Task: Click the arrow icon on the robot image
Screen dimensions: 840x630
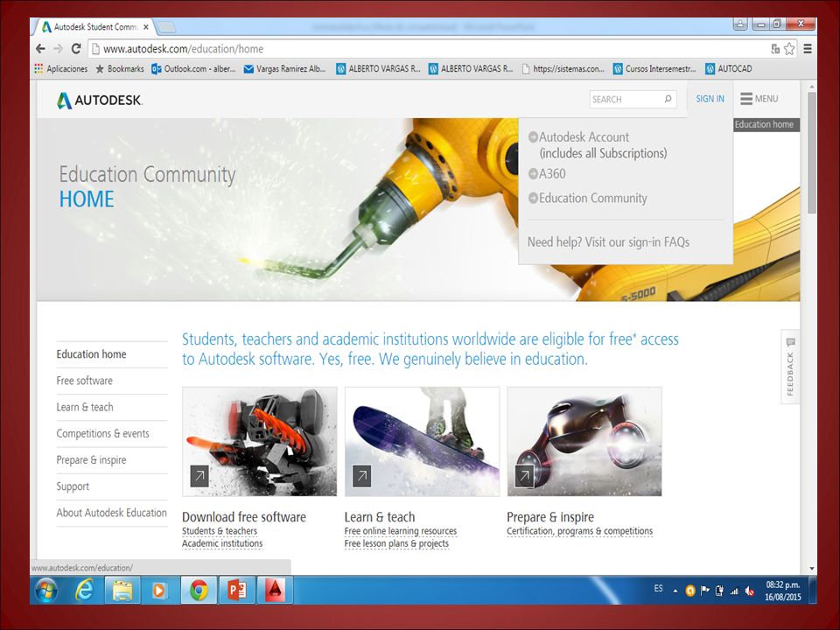Action: [x=199, y=476]
